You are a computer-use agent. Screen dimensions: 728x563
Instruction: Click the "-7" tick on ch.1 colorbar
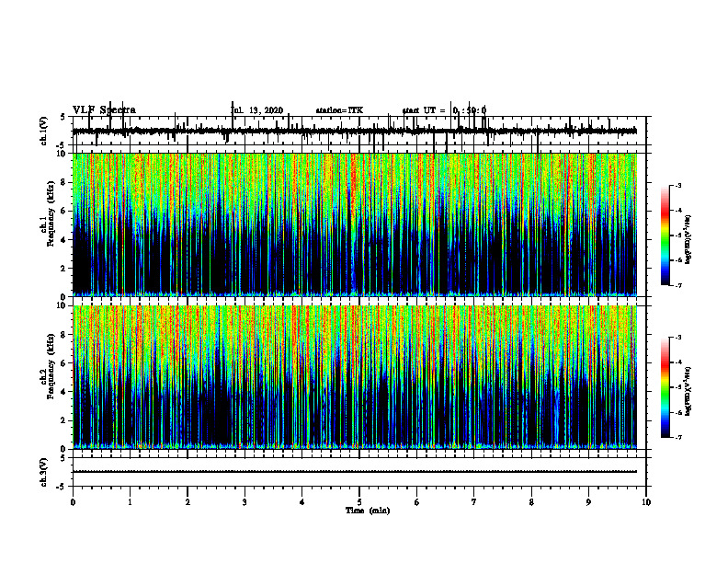pos(677,286)
